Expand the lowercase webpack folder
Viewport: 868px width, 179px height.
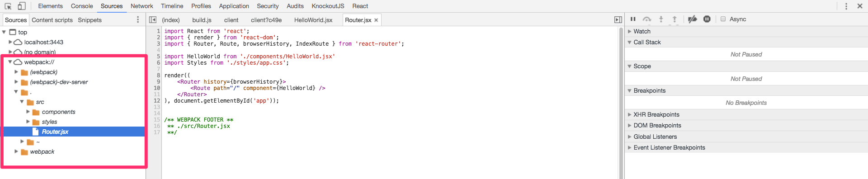16,151
